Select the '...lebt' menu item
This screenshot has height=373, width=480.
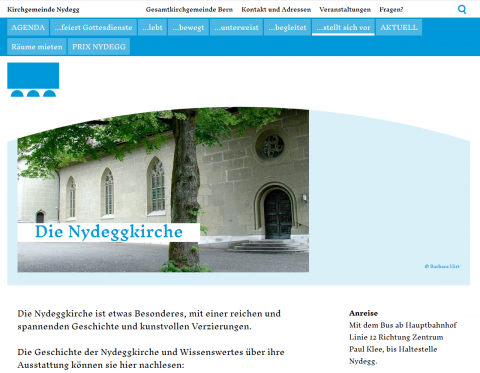pos(152,27)
